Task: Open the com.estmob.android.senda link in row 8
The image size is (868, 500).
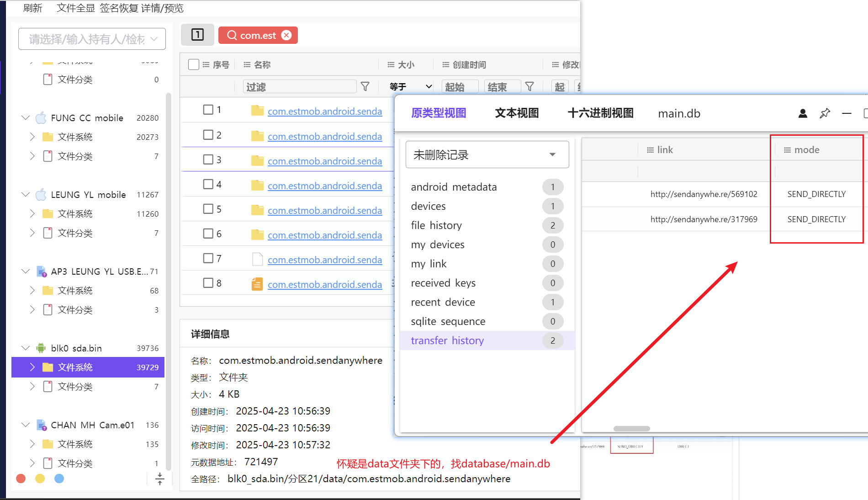Action: pyautogui.click(x=324, y=284)
